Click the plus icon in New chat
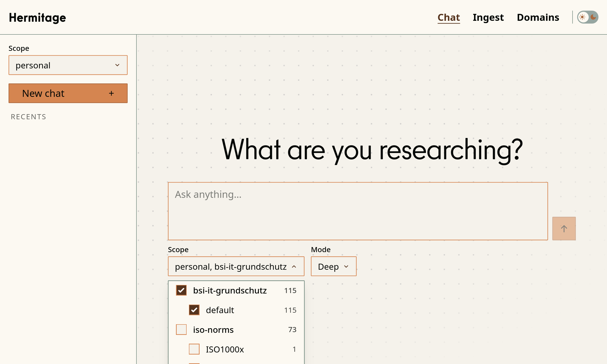The image size is (607, 364). coord(111,93)
